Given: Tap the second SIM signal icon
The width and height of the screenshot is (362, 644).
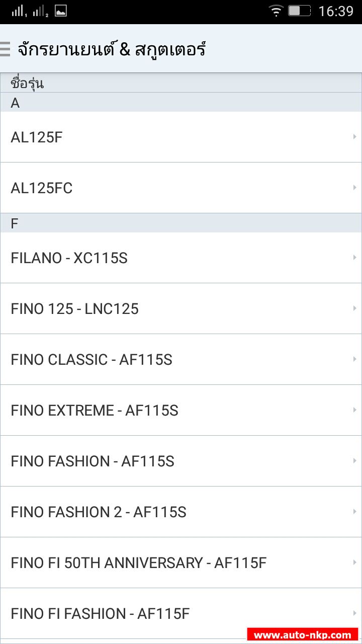Looking at the screenshot, I should pos(40,11).
